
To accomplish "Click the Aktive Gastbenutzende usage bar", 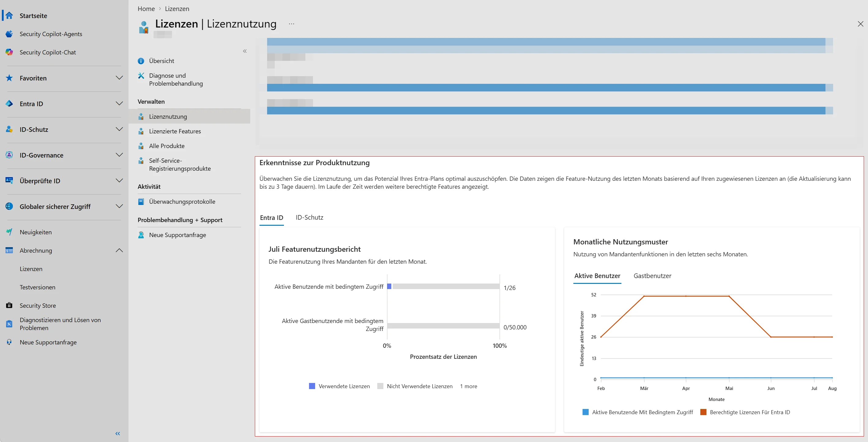I will coord(443,326).
